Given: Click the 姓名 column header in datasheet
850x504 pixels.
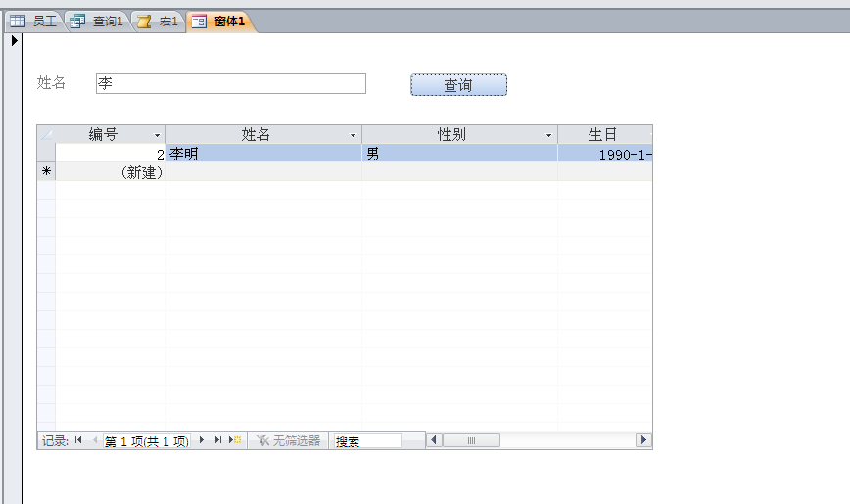Looking at the screenshot, I should tap(264, 134).
